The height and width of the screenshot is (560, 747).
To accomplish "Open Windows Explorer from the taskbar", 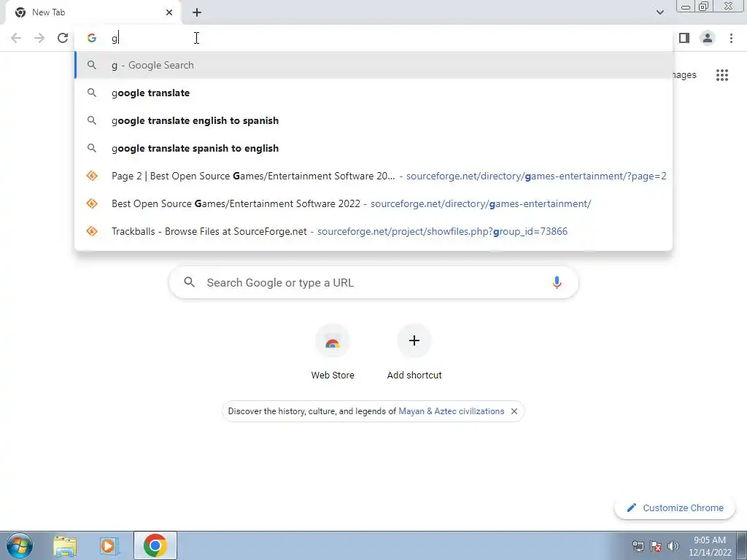I will 65,545.
